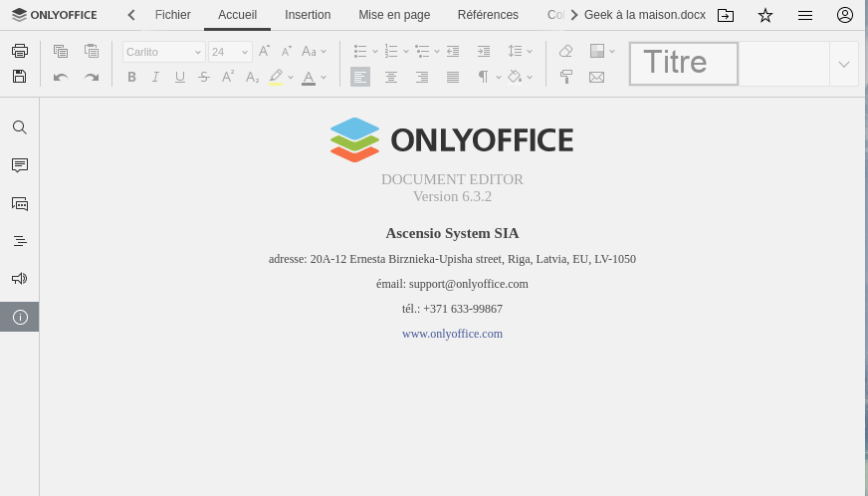The width and height of the screenshot is (868, 496).
Task: Open the chat panel
Action: coord(19,203)
